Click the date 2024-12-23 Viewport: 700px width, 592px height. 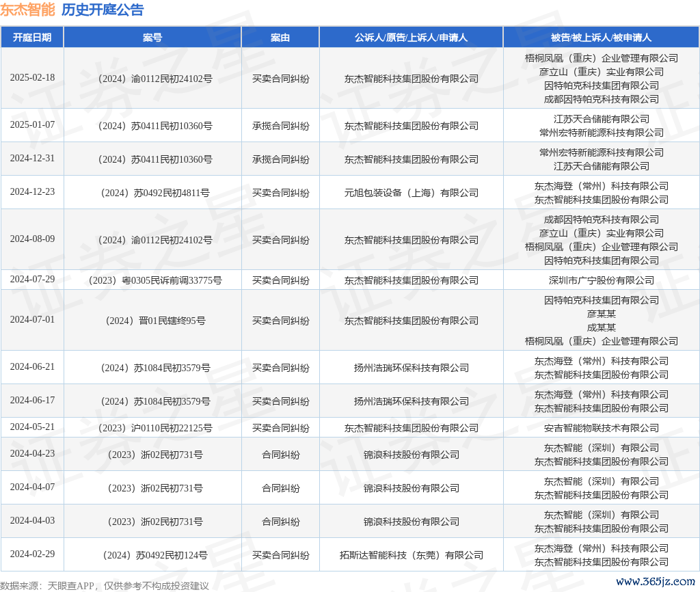click(x=32, y=192)
